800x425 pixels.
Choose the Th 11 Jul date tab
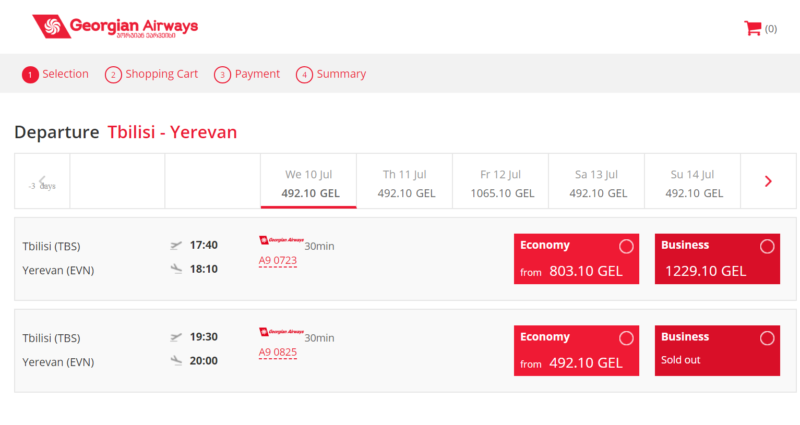[x=404, y=182]
